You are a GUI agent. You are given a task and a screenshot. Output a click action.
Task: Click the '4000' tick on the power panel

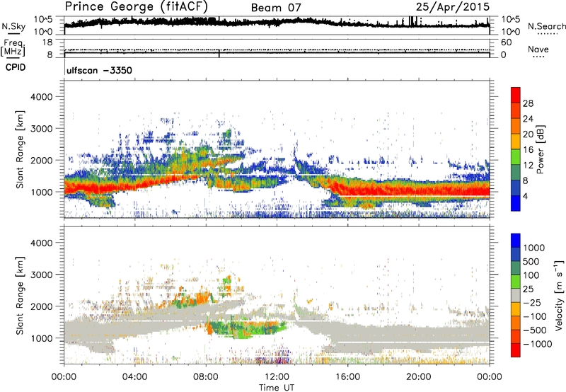[41, 97]
